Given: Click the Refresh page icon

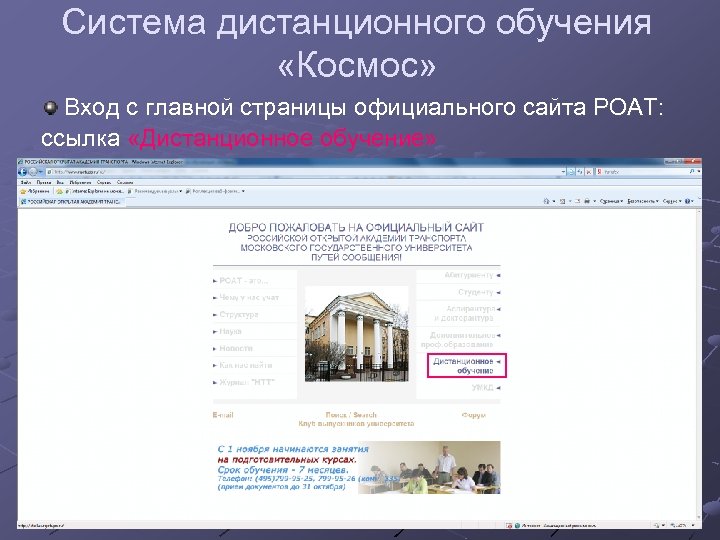Looking at the screenshot, I should (580, 172).
